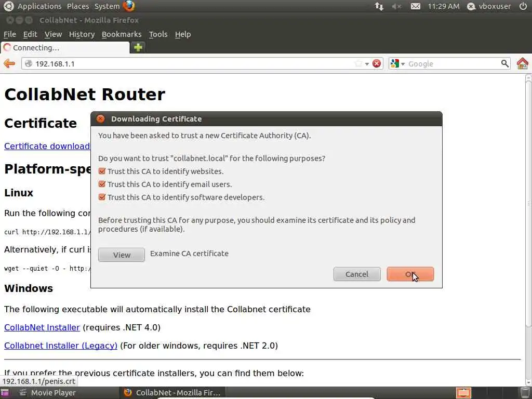
Task: Uncheck Trust CA to identify software developers
Action: 102,197
